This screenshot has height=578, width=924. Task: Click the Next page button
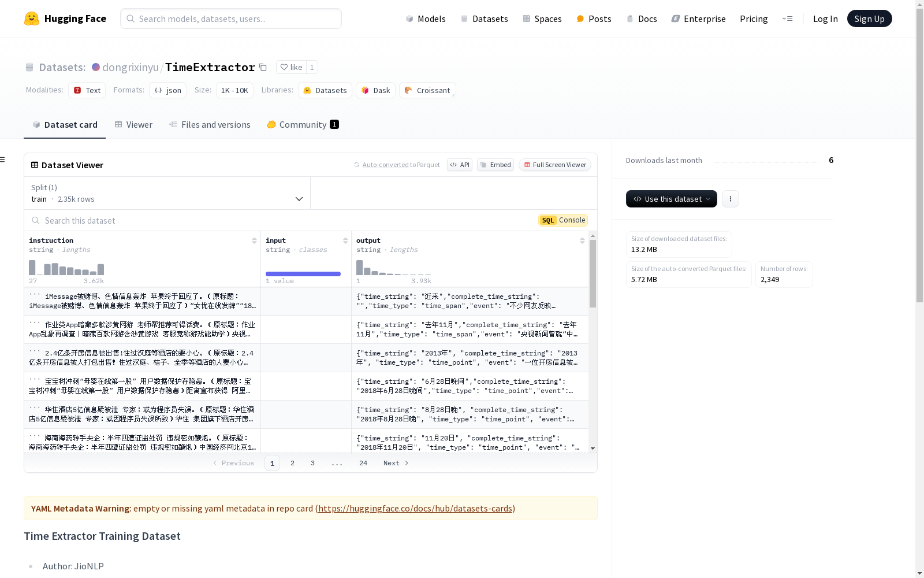[396, 463]
